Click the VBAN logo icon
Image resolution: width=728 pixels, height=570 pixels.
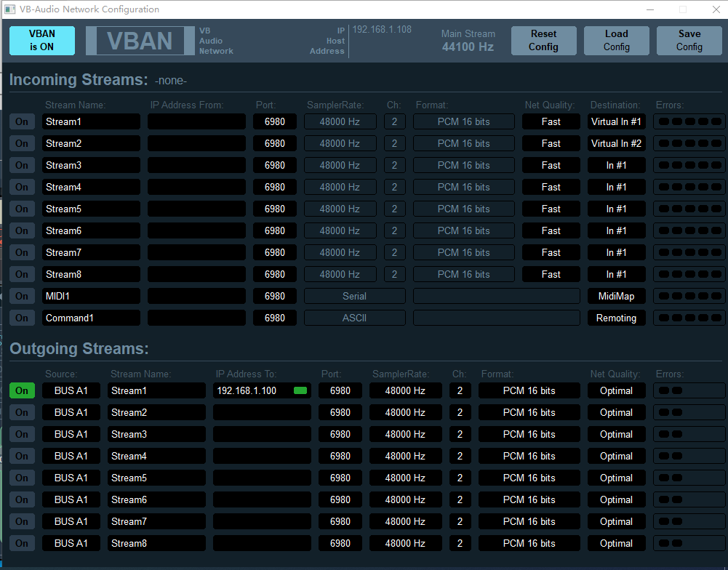[140, 41]
